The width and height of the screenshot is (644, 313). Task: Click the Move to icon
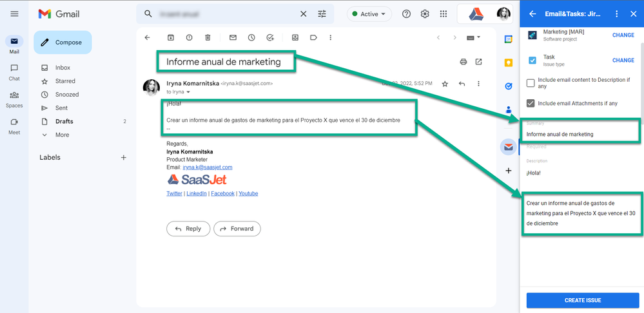295,38
